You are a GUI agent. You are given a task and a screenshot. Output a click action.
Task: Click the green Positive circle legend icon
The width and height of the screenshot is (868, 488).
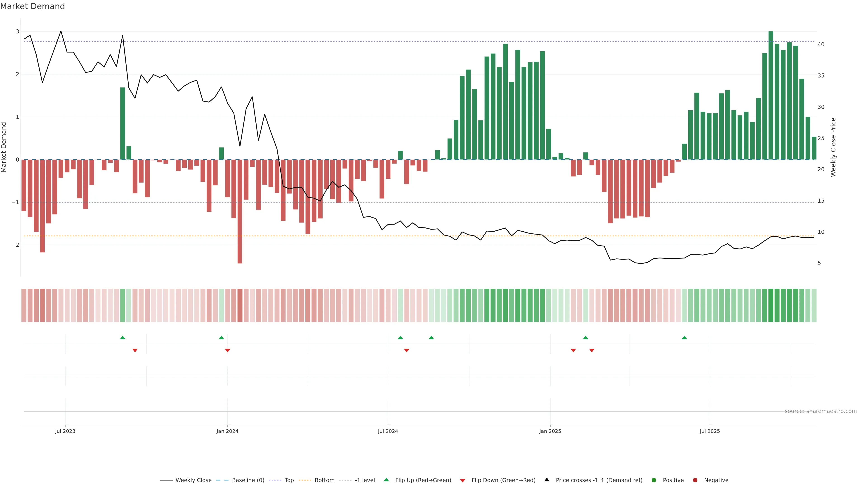[654, 480]
